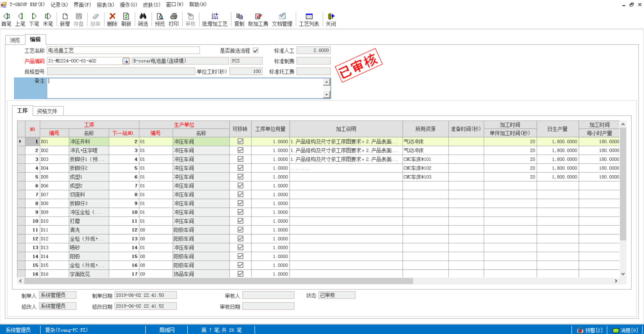
Task: Toggle 可移转 checkbox for row D11 清洗
Action: [x=240, y=230]
